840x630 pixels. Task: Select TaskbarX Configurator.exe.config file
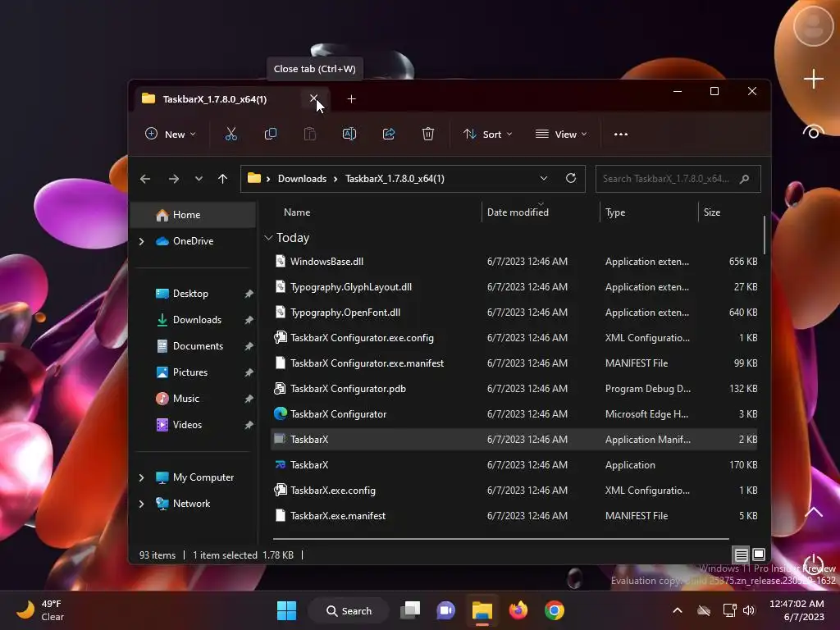(x=514, y=338)
